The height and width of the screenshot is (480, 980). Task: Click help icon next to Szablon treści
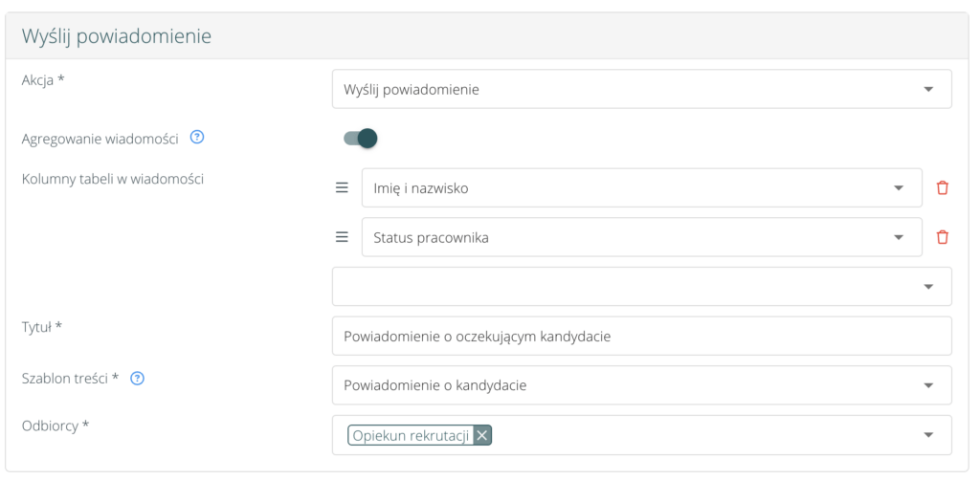[x=137, y=378]
